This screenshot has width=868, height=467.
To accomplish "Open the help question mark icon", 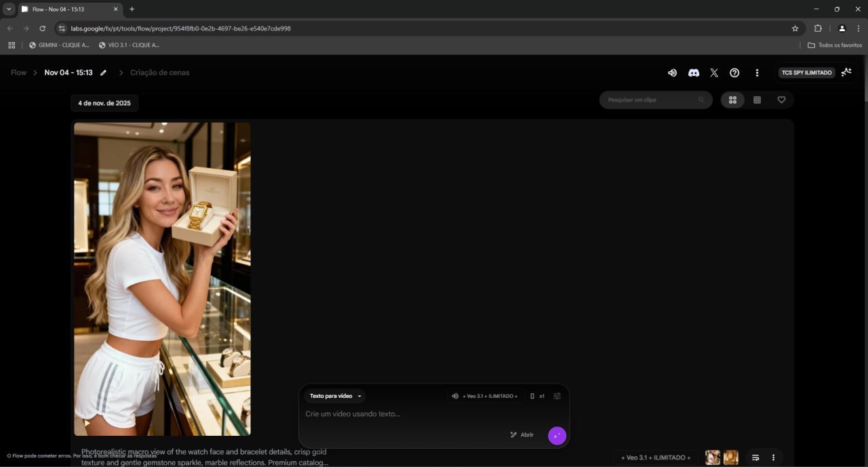I will tap(734, 73).
